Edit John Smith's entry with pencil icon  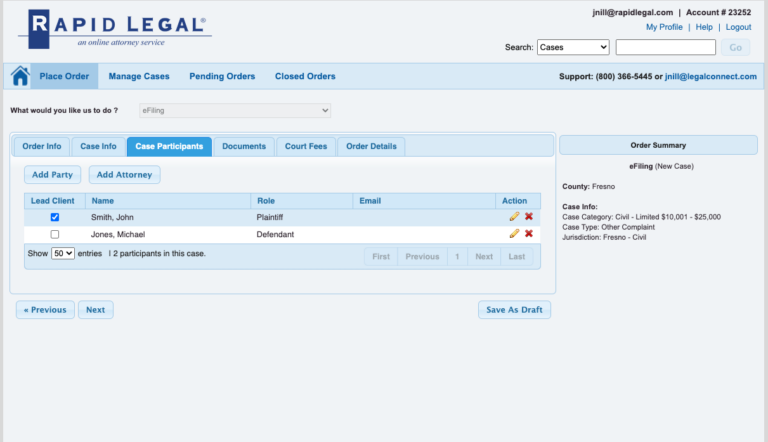(514, 217)
